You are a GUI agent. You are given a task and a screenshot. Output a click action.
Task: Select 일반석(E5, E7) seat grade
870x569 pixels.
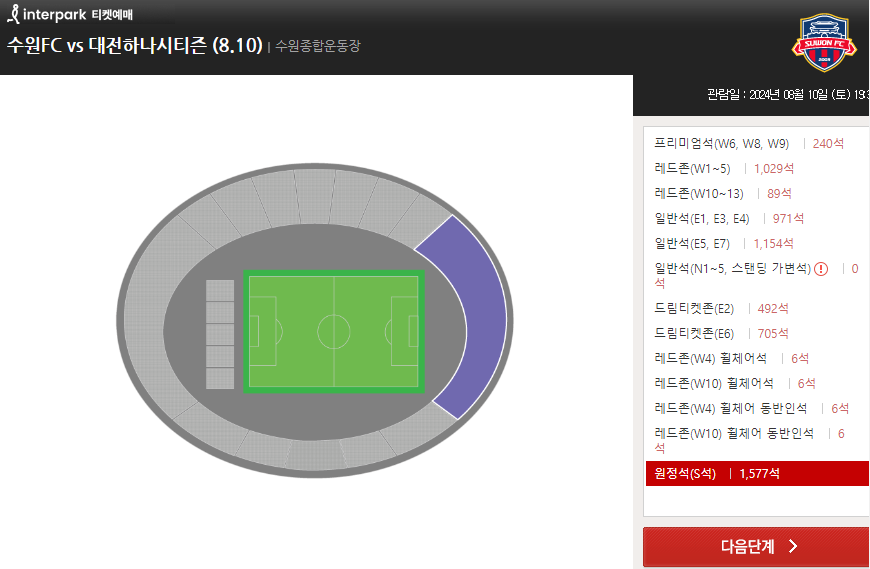(756, 243)
